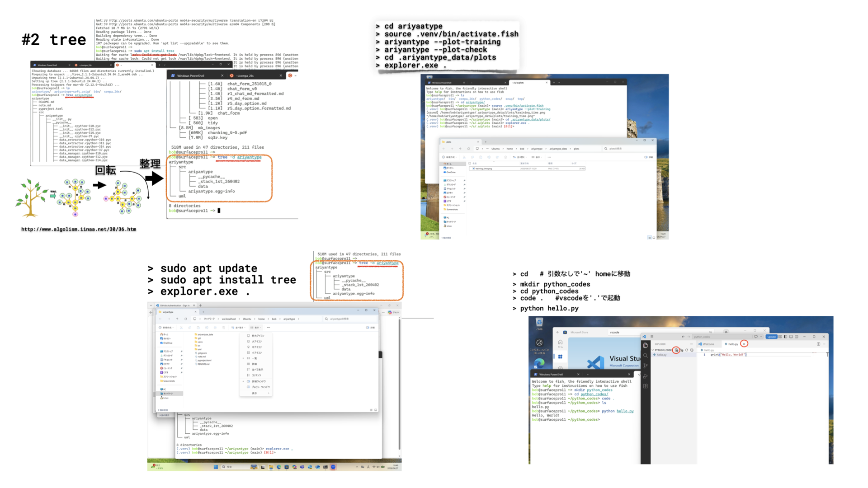
Task: Toggle VS Code bottom panel layout
Action: 791,337
